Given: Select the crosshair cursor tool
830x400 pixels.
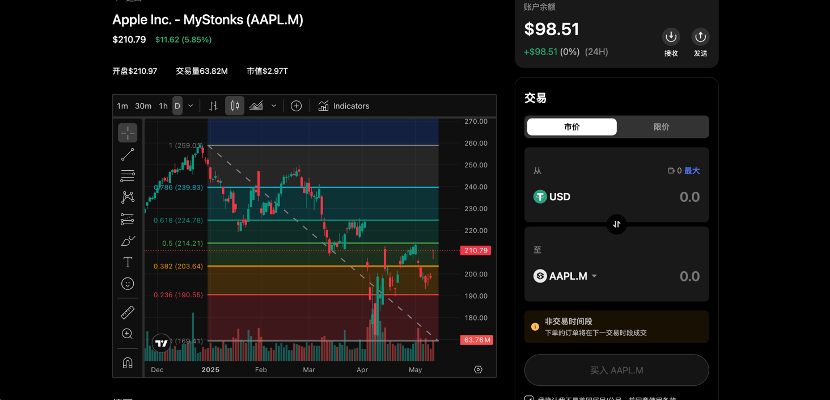Looking at the screenshot, I should tap(128, 133).
